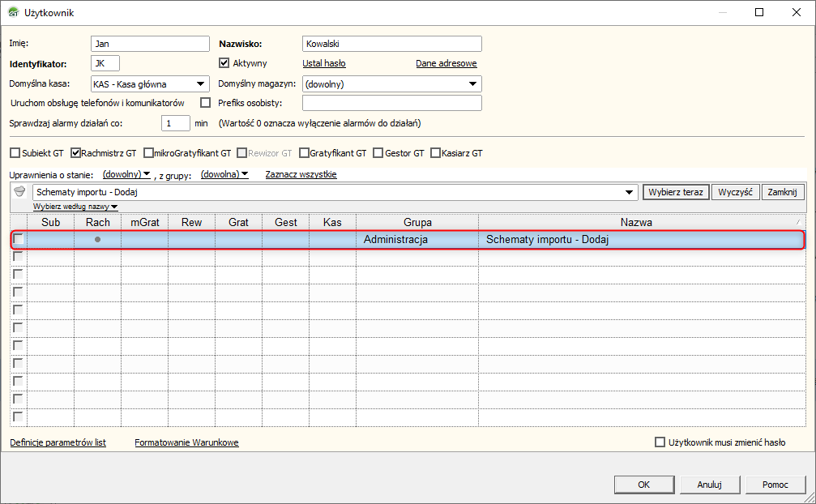Click the Anuluj button
Viewport: 816px width, 504px height.
[709, 485]
